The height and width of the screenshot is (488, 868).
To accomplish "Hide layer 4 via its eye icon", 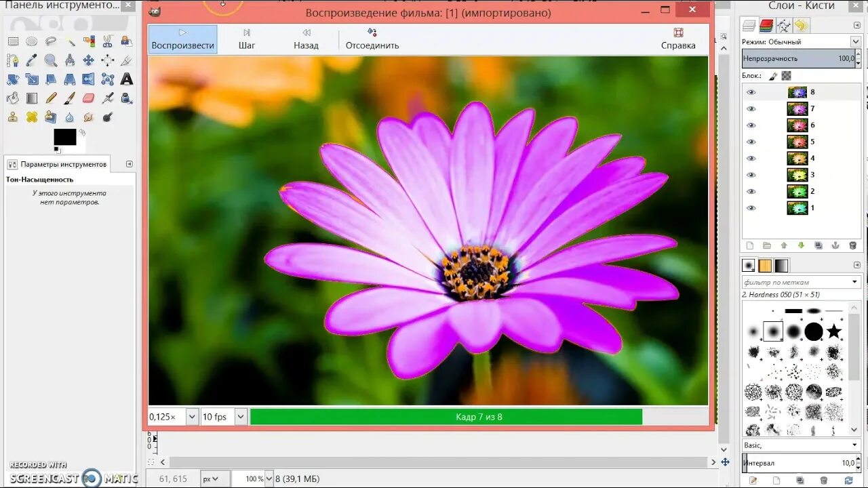I will pyautogui.click(x=751, y=159).
